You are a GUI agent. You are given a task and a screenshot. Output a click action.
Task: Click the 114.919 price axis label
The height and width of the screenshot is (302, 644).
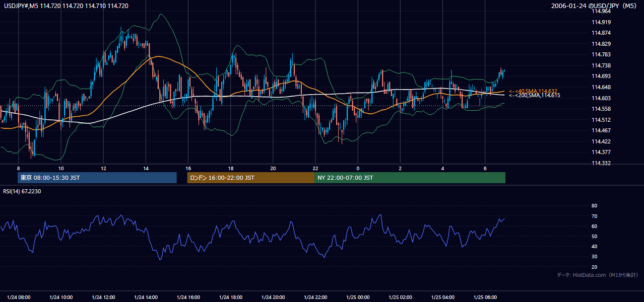point(601,22)
